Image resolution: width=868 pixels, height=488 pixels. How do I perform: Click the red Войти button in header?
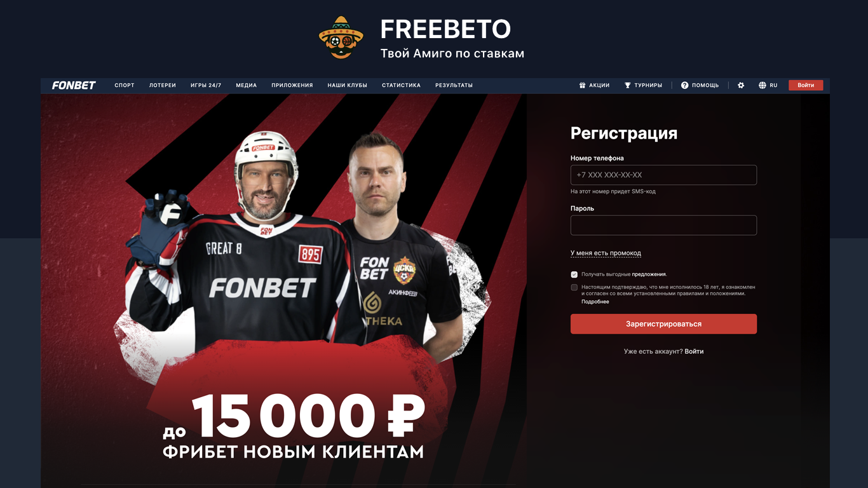(x=806, y=85)
